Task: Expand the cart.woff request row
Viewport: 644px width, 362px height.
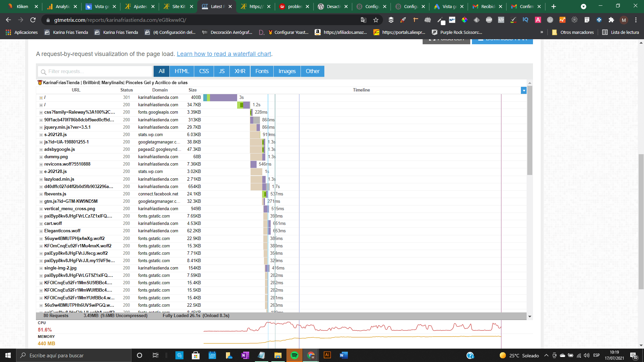Action: pos(41,224)
